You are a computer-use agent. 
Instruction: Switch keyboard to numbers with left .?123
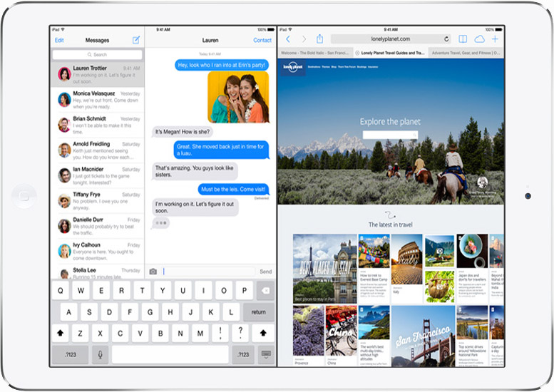point(70,354)
